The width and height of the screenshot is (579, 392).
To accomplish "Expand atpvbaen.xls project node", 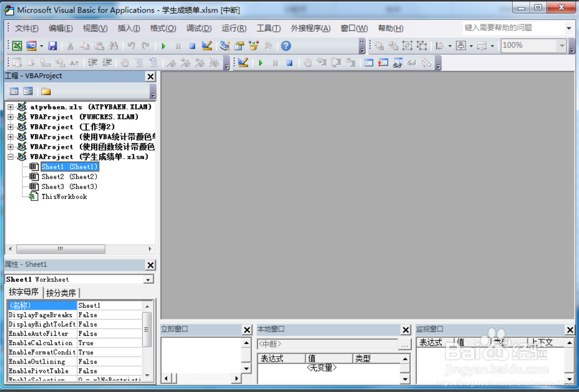I will pyautogui.click(x=10, y=107).
